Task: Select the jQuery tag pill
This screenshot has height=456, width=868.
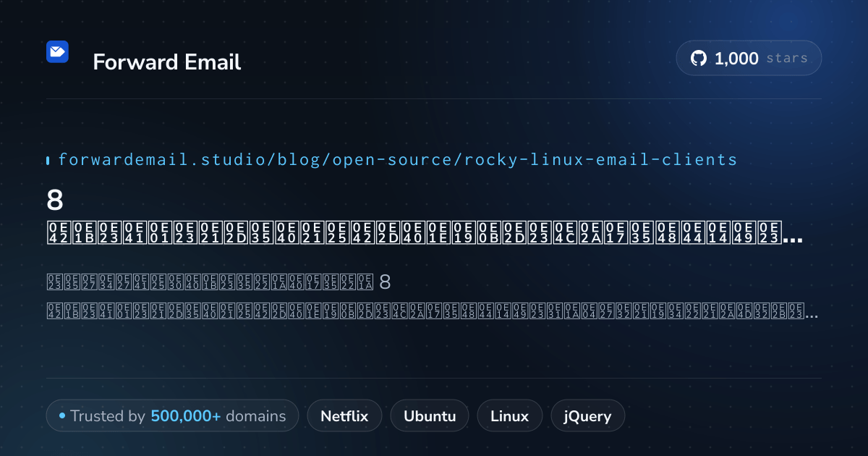Action: point(587,416)
